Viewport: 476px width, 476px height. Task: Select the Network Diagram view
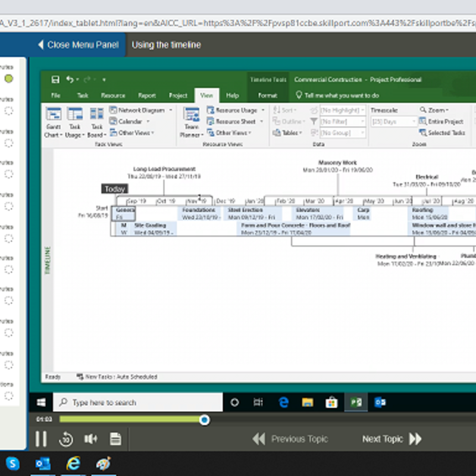(137, 110)
